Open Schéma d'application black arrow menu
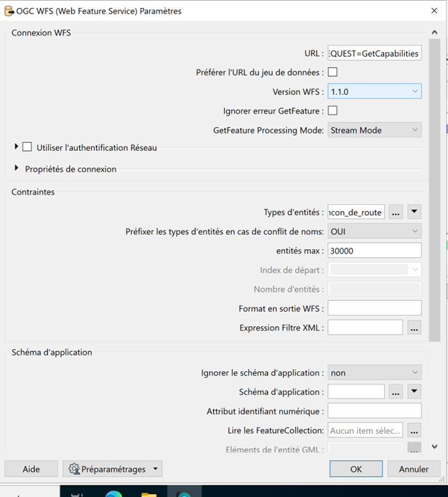This screenshot has width=448, height=497. point(414,391)
